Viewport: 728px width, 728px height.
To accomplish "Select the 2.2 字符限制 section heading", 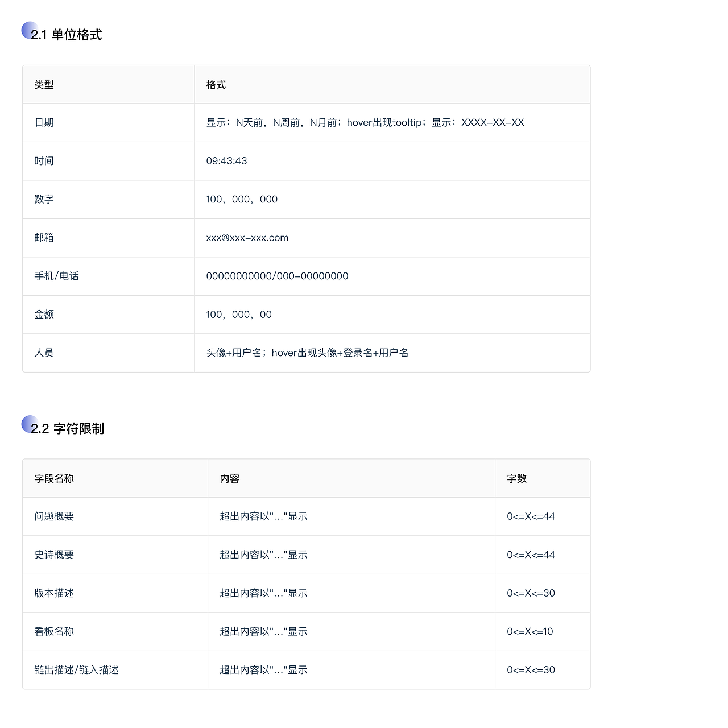I will [69, 429].
